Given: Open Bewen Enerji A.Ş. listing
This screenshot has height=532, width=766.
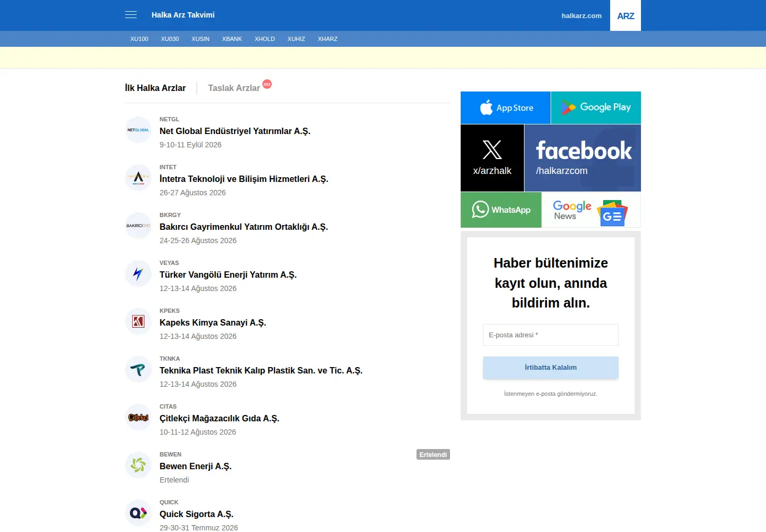Looking at the screenshot, I should 196,466.
